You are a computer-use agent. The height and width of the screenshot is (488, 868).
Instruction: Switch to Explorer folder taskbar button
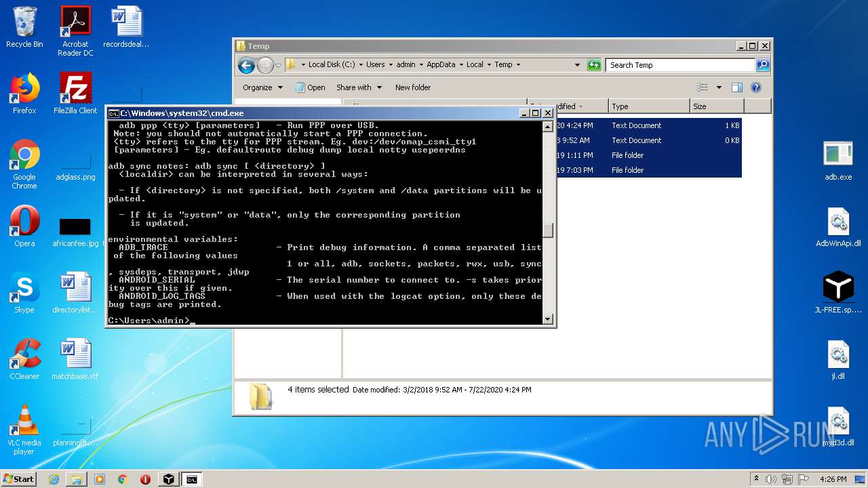[x=77, y=479]
